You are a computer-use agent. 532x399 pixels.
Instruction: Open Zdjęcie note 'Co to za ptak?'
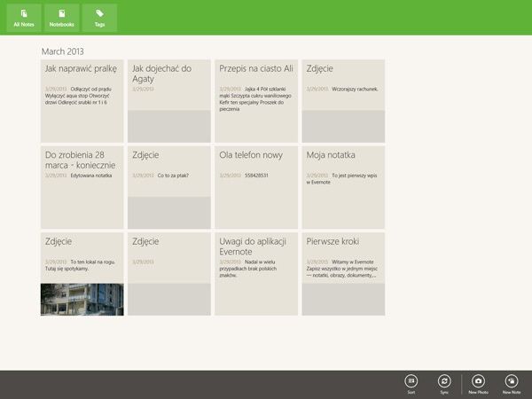[x=169, y=187]
